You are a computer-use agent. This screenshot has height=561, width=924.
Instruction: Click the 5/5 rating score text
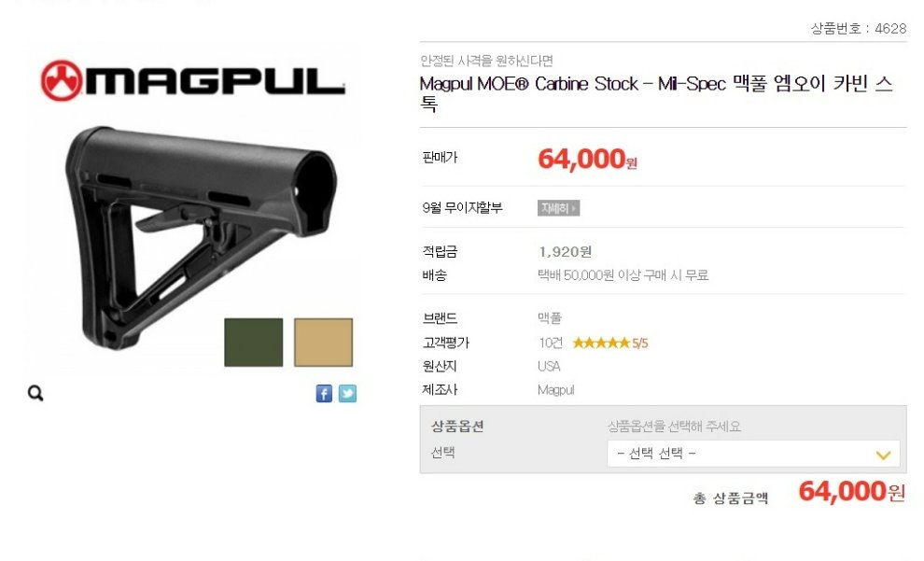point(640,343)
